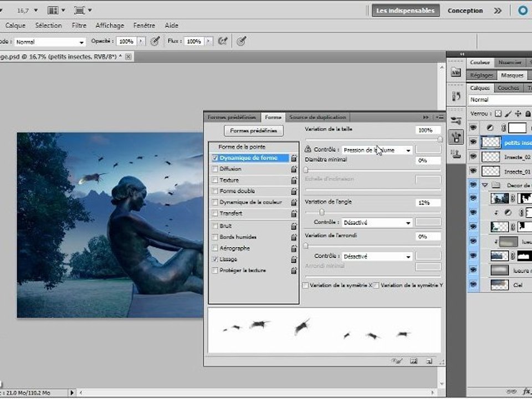Click lock icon beside Transfert
This screenshot has width=532, height=399.
(294, 213)
